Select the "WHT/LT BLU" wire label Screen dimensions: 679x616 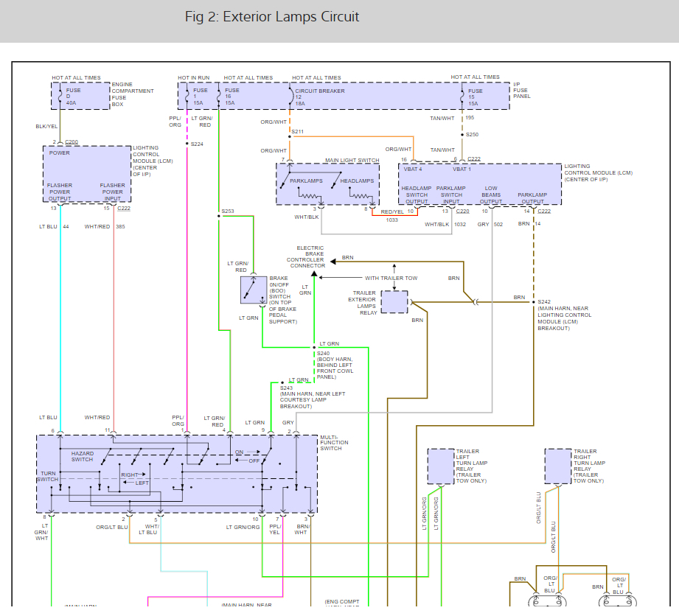[x=148, y=530]
